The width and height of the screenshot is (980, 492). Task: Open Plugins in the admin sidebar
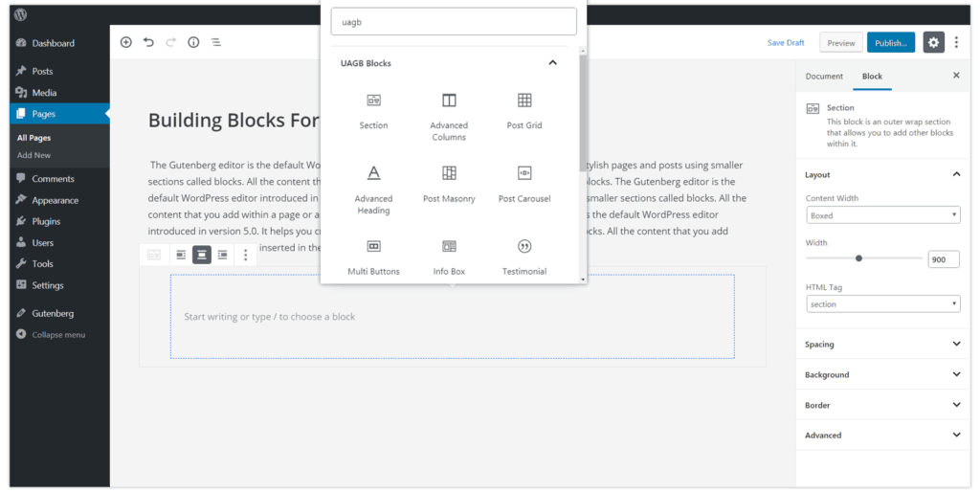click(x=44, y=221)
